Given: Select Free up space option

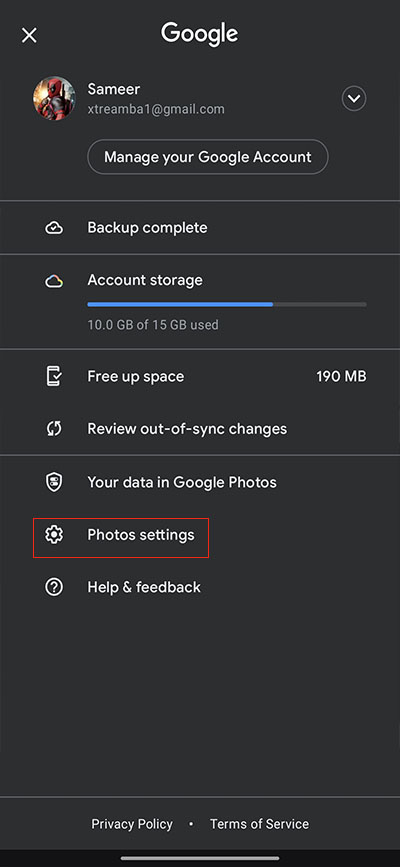Looking at the screenshot, I should point(200,377).
